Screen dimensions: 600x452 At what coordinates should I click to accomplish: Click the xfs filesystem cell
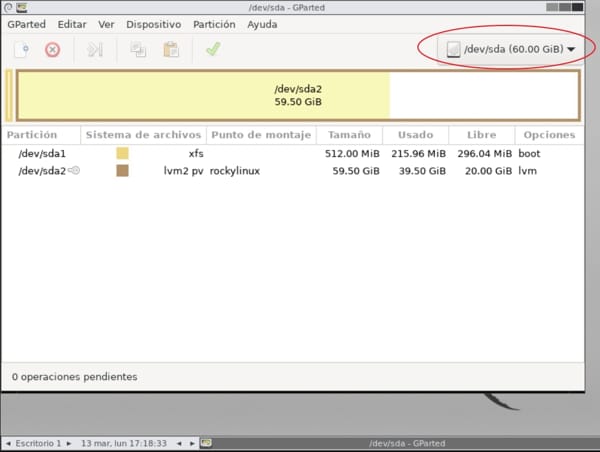tap(196, 153)
